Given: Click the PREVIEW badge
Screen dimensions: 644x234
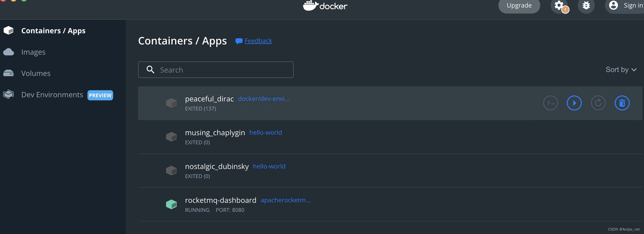Looking at the screenshot, I should (x=100, y=95).
